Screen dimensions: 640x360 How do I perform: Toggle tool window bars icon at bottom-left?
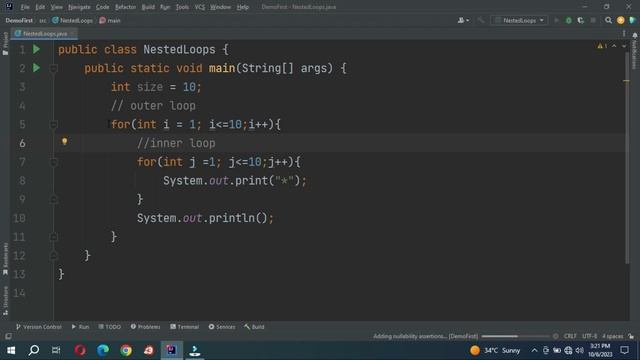[x=8, y=336]
